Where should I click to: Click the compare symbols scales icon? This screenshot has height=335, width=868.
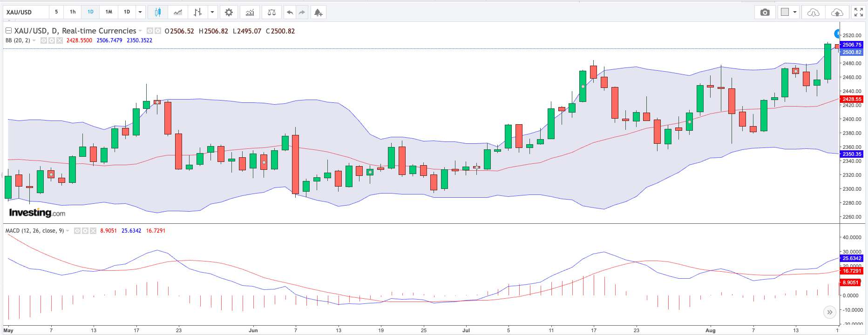271,12
